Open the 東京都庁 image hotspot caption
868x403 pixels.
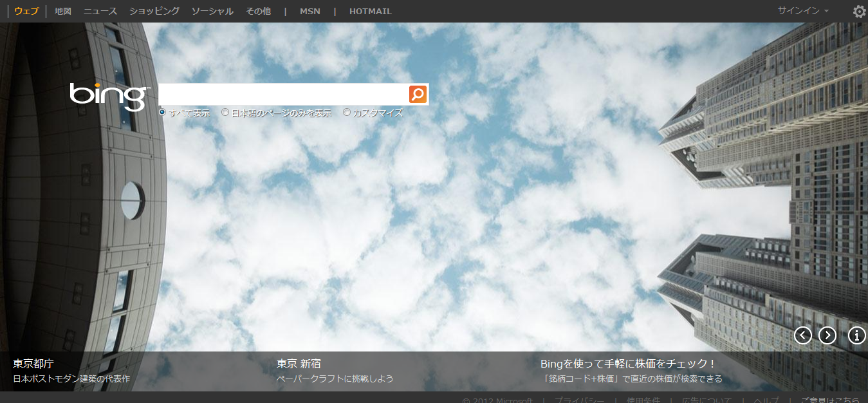click(x=33, y=364)
